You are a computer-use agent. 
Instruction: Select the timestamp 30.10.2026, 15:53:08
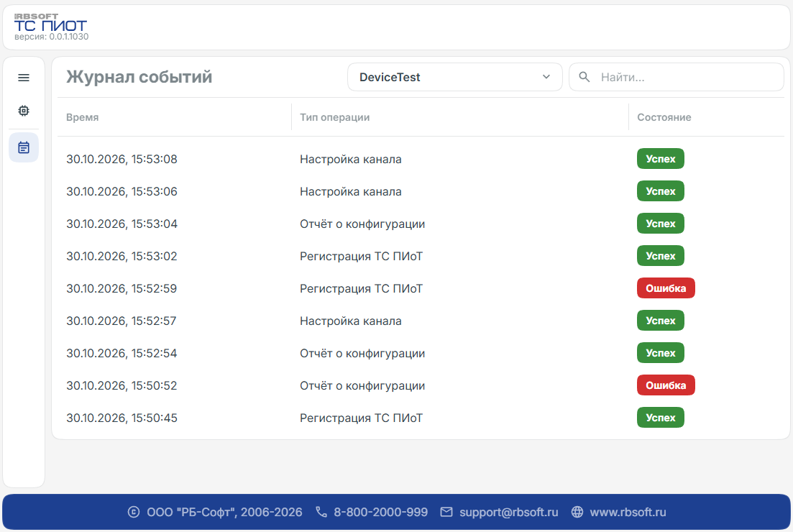(x=122, y=160)
